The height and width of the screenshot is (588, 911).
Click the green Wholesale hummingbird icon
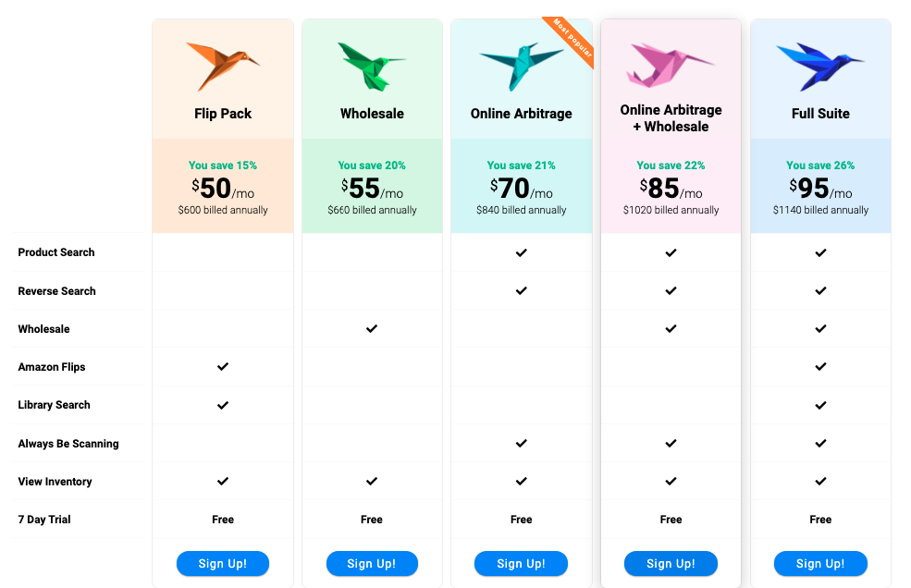coord(372,67)
